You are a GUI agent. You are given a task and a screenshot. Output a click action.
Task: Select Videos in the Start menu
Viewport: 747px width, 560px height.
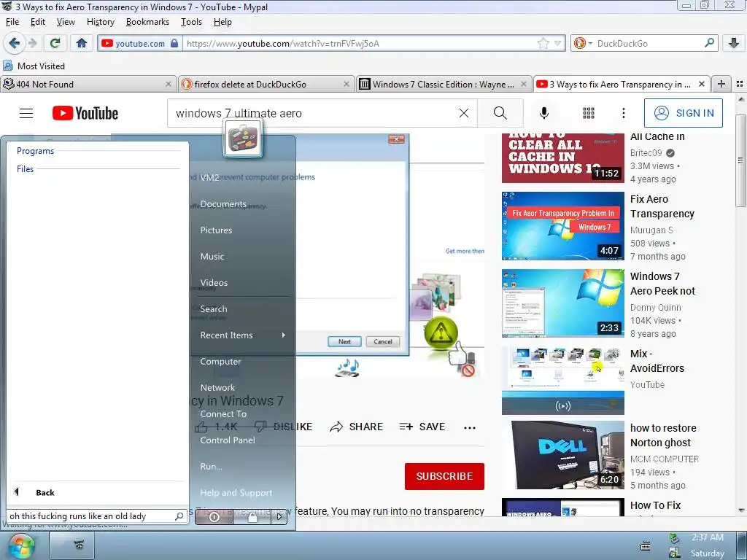(214, 282)
